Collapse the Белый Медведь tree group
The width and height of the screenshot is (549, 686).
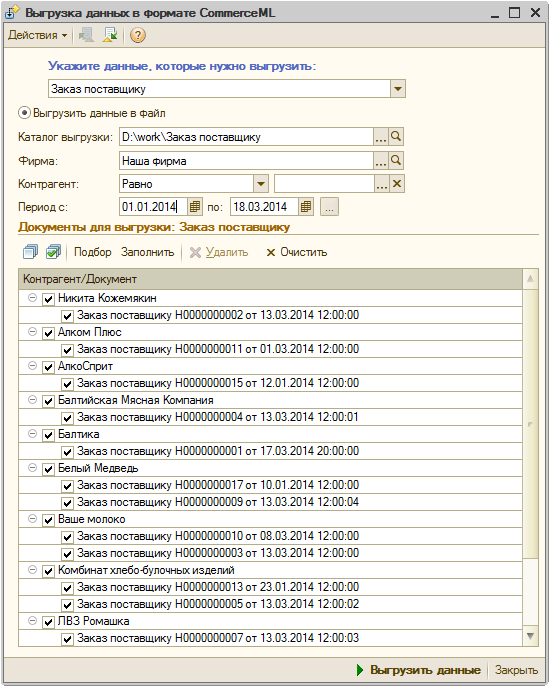32,468
